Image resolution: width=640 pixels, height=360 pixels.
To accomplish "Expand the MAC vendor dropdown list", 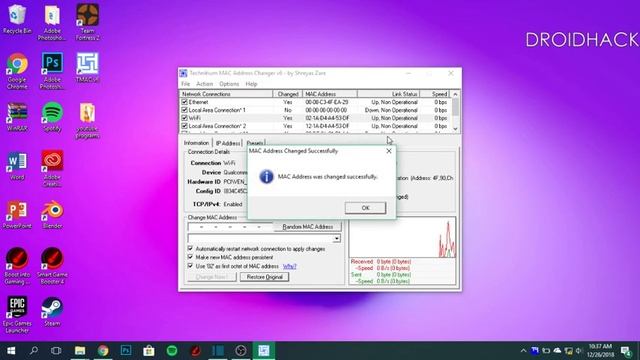I will click(x=336, y=238).
